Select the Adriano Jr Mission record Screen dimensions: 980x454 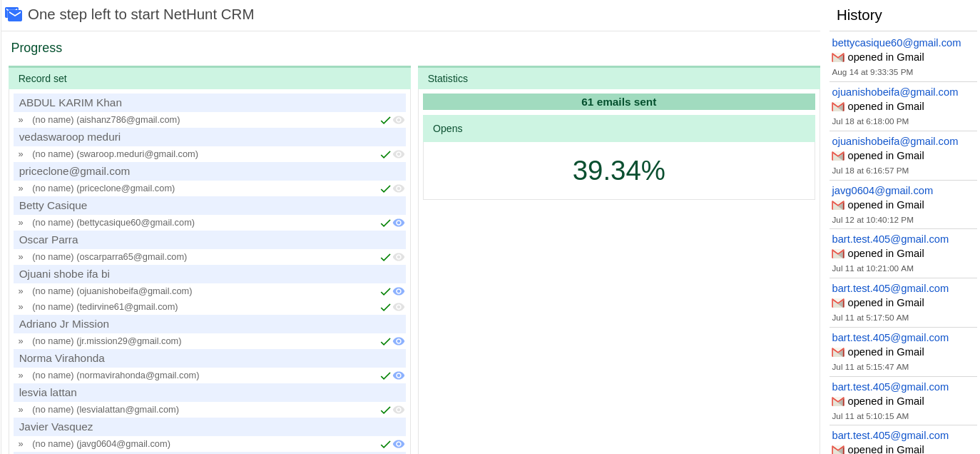(x=210, y=324)
